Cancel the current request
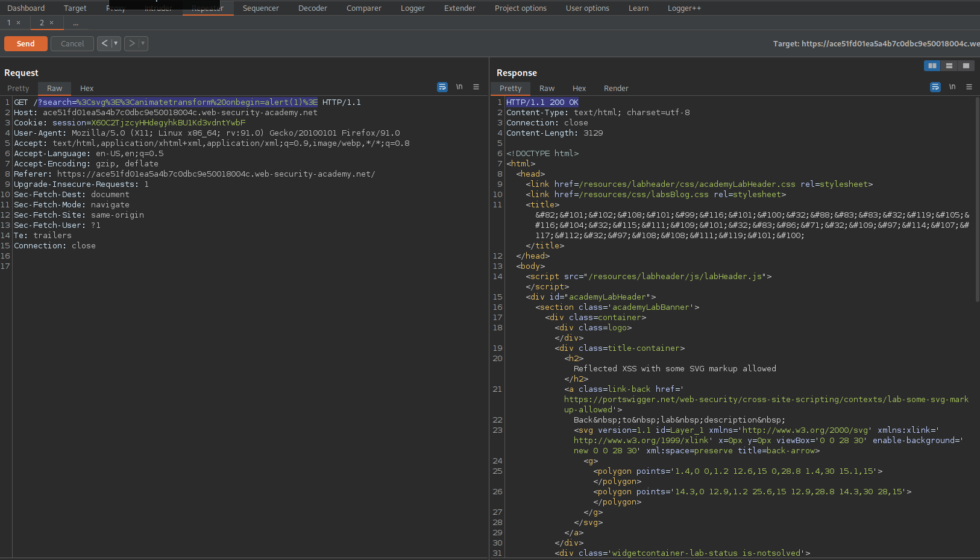 pos(72,43)
